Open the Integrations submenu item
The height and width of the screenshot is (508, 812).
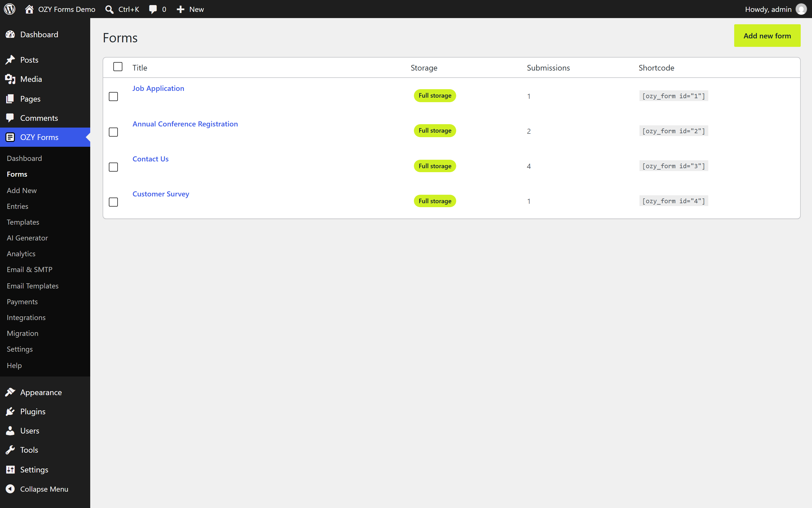[x=26, y=317]
